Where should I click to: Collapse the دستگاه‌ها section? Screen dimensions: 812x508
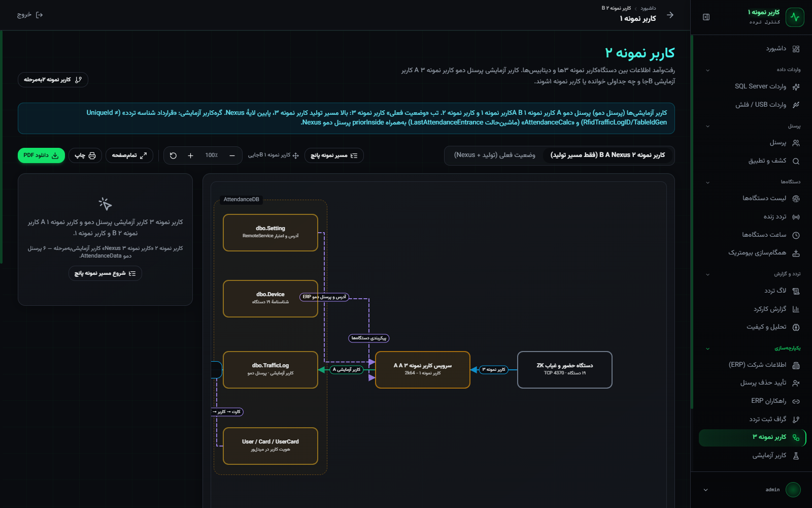point(707,182)
